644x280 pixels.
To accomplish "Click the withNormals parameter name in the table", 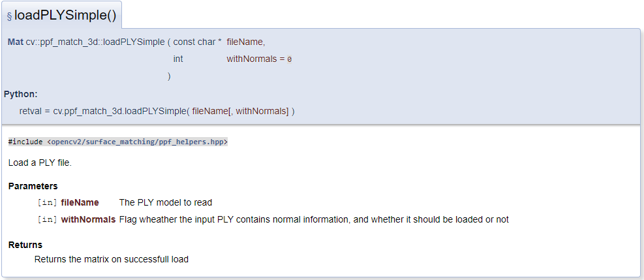I will coord(88,220).
